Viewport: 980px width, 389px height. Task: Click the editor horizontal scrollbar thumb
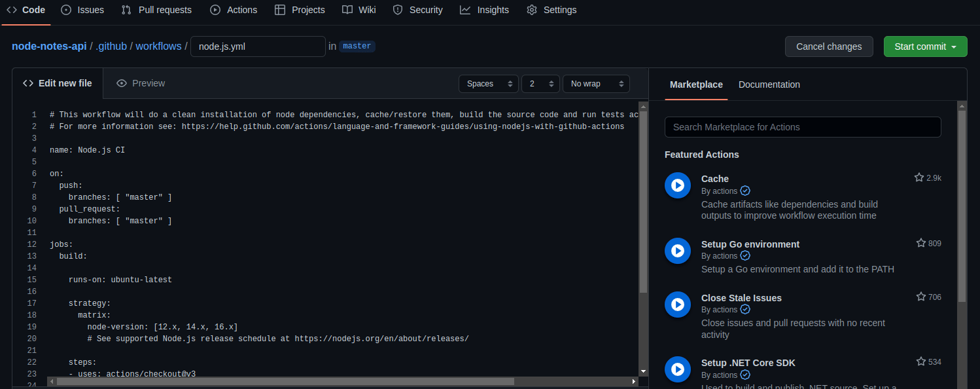[x=285, y=381]
